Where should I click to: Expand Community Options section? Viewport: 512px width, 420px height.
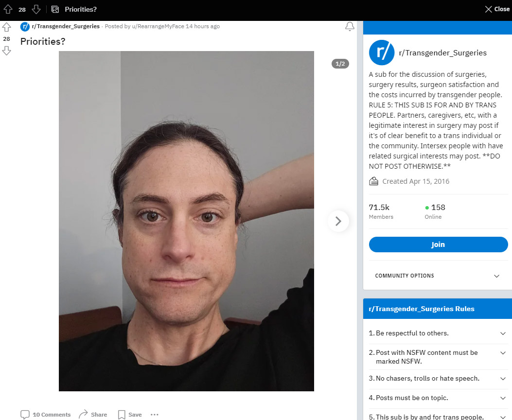437,276
